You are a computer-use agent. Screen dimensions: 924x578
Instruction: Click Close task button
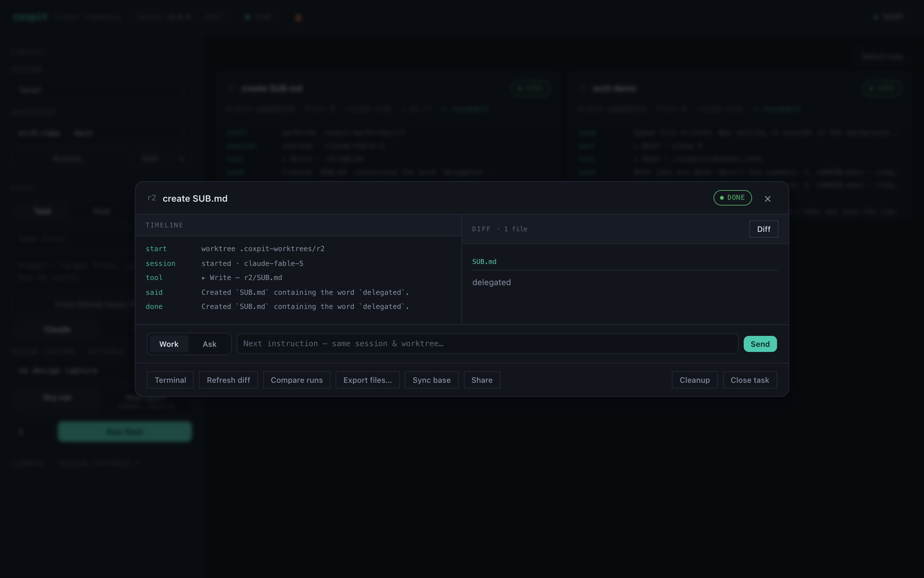pos(749,380)
